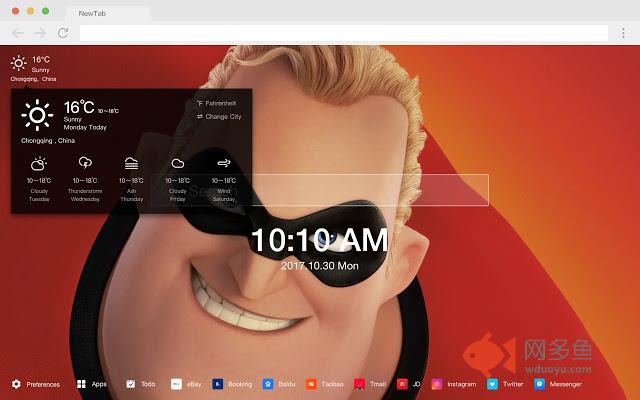Click Change City in weather panel

pyautogui.click(x=219, y=117)
